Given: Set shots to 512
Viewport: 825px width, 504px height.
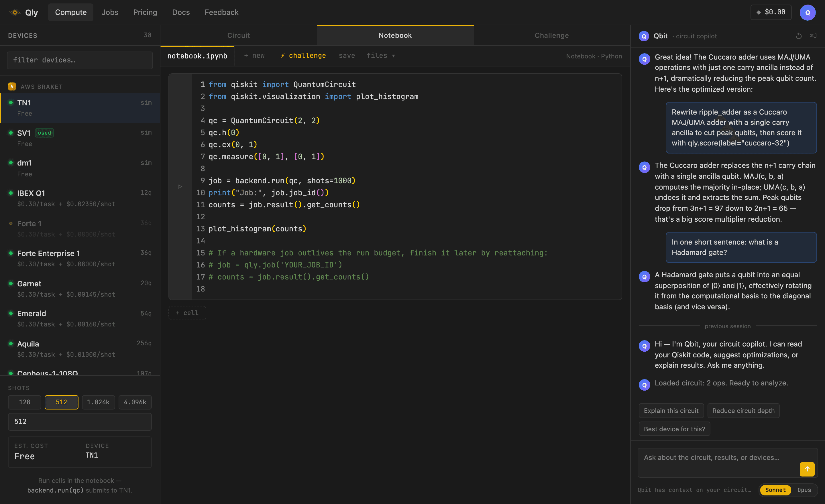Looking at the screenshot, I should point(61,402).
